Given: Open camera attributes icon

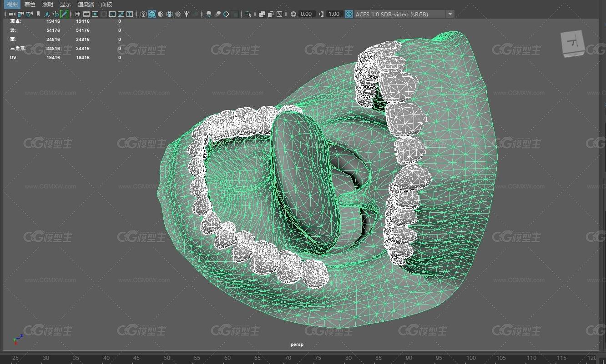Looking at the screenshot, I should [29, 14].
